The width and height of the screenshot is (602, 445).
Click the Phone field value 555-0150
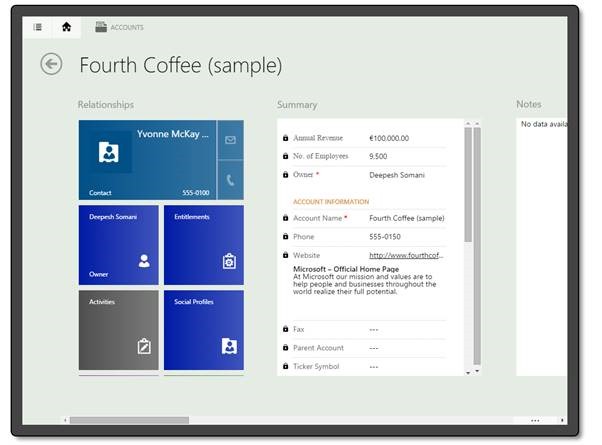pyautogui.click(x=386, y=237)
